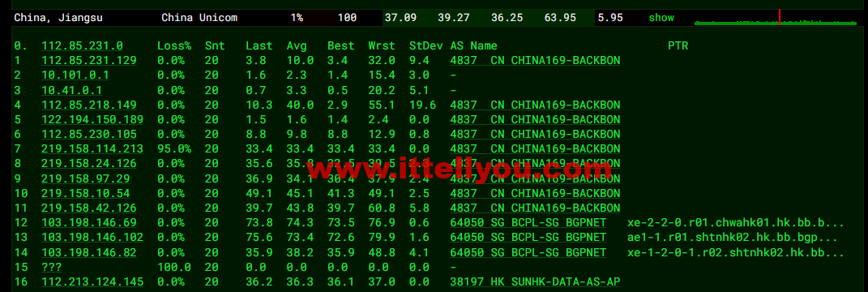Click AS 64050 SG BCPL-SG BGPNET on hop 12
The height and width of the screenshot is (292, 868).
pos(528,223)
